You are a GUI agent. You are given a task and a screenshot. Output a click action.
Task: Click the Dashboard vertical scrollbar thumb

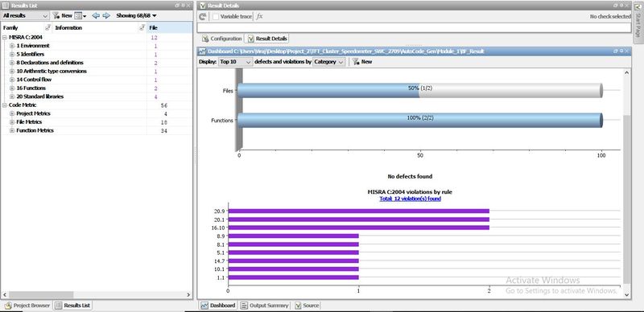coord(626,199)
